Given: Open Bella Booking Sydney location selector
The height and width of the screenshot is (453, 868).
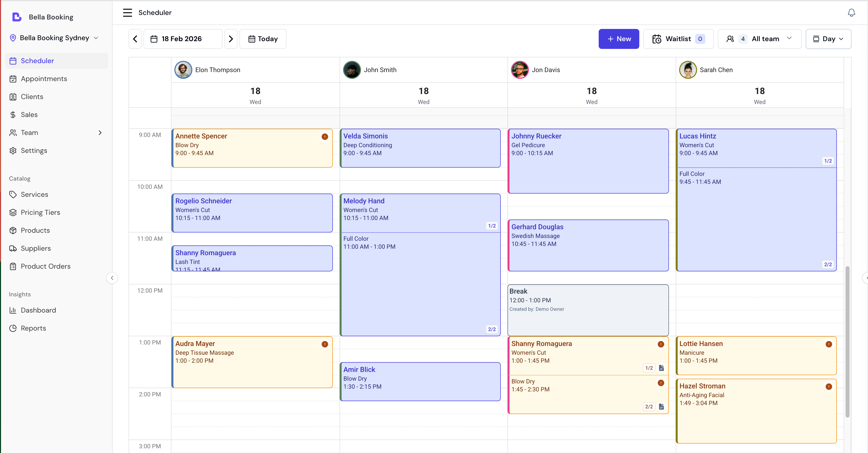Looking at the screenshot, I should pyautogui.click(x=54, y=38).
